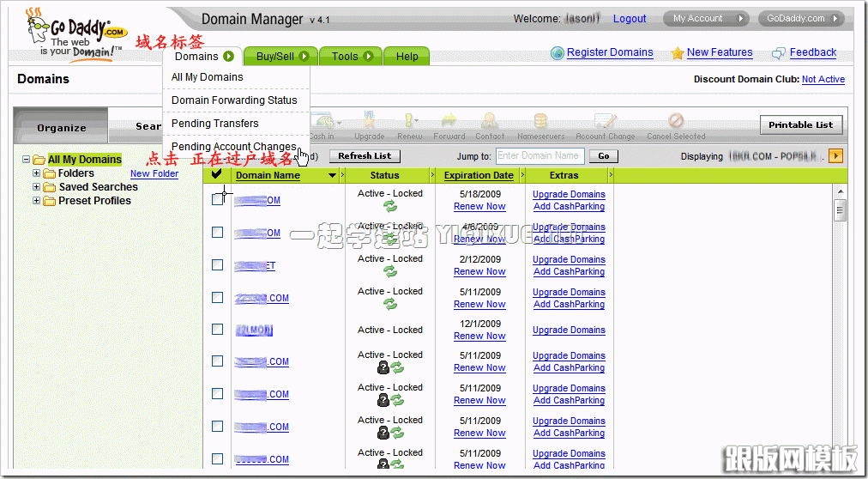Click the Logout link

(x=630, y=19)
